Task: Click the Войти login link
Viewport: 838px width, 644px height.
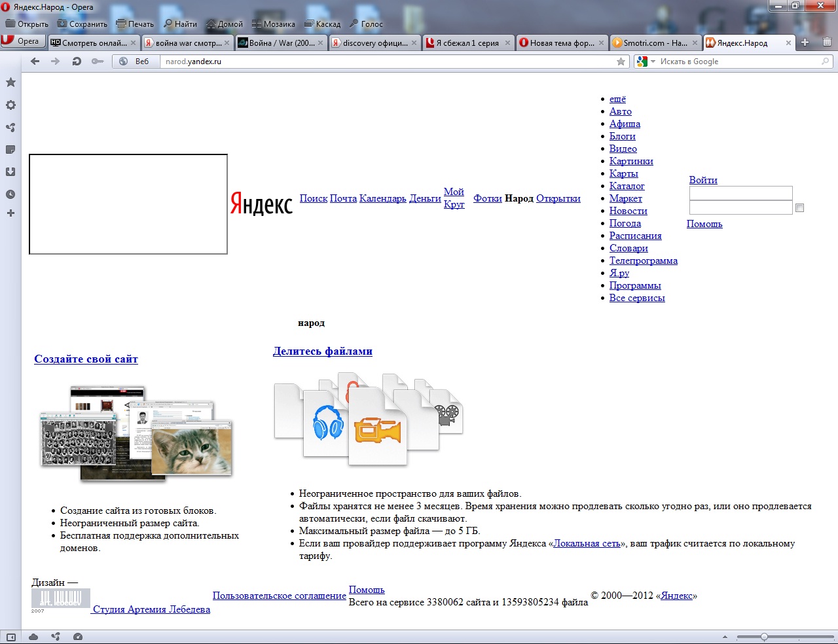Action: coord(703,180)
